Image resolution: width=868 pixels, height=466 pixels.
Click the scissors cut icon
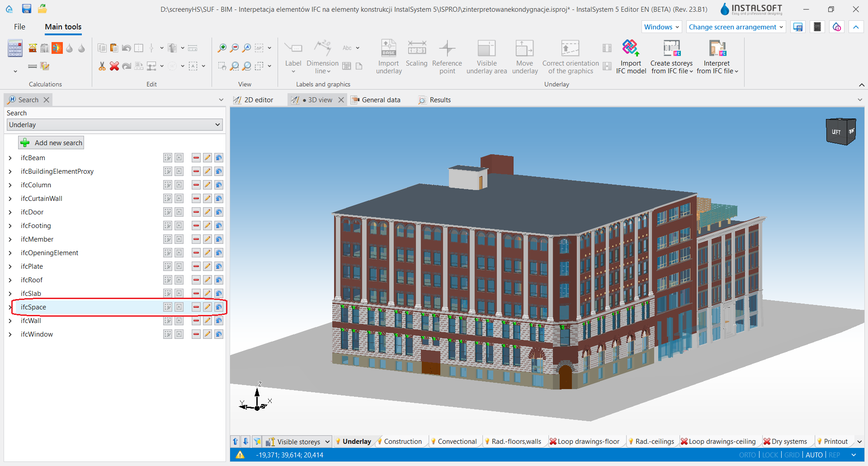click(x=102, y=67)
